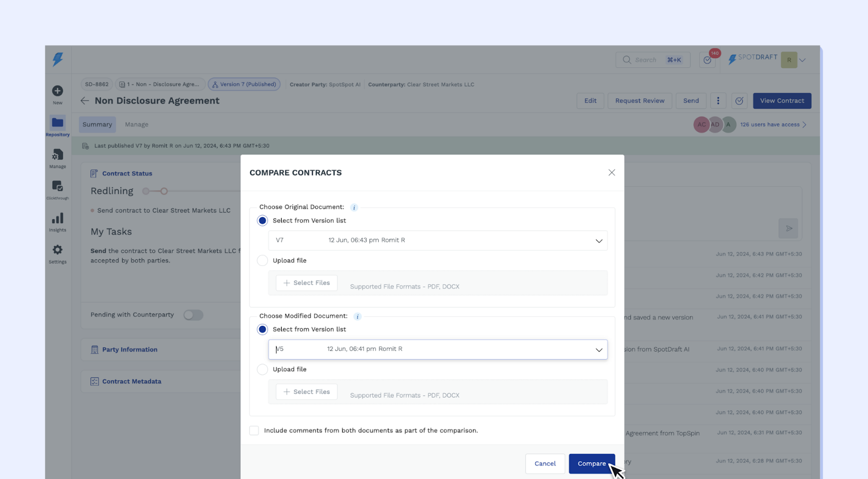Click info icon beside Choose Original Document
The width and height of the screenshot is (868, 479).
[354, 208]
